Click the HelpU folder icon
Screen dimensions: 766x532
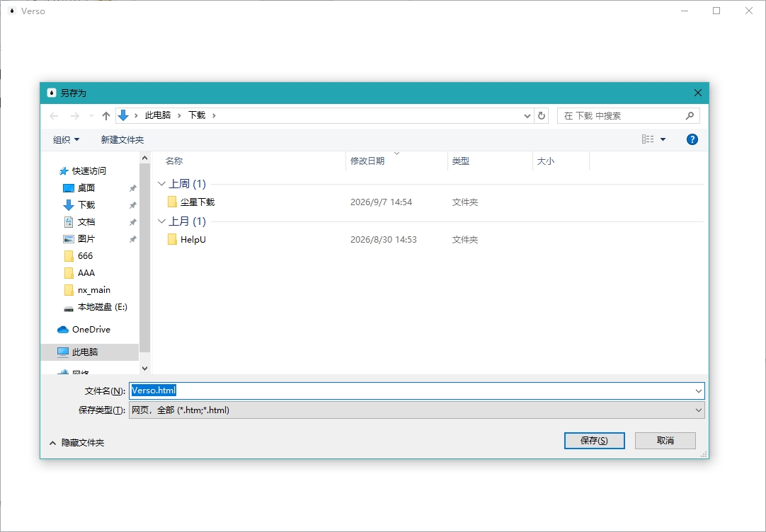[x=172, y=239]
